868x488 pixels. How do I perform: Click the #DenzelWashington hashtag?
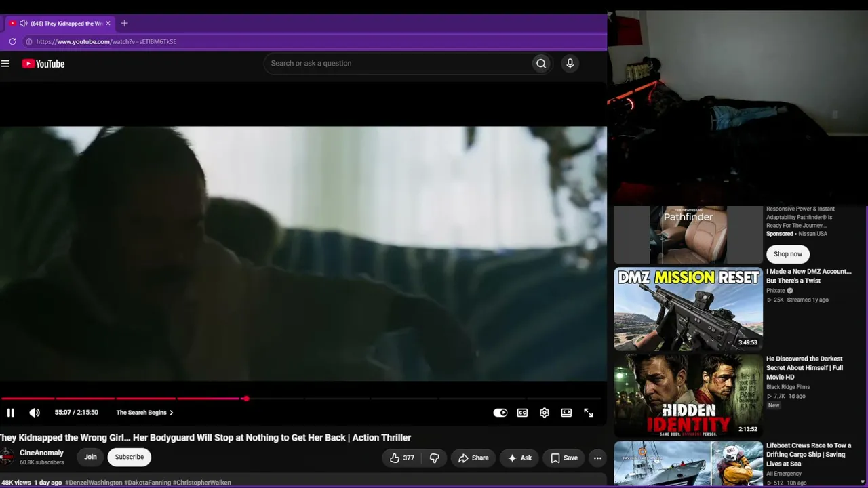(x=94, y=483)
